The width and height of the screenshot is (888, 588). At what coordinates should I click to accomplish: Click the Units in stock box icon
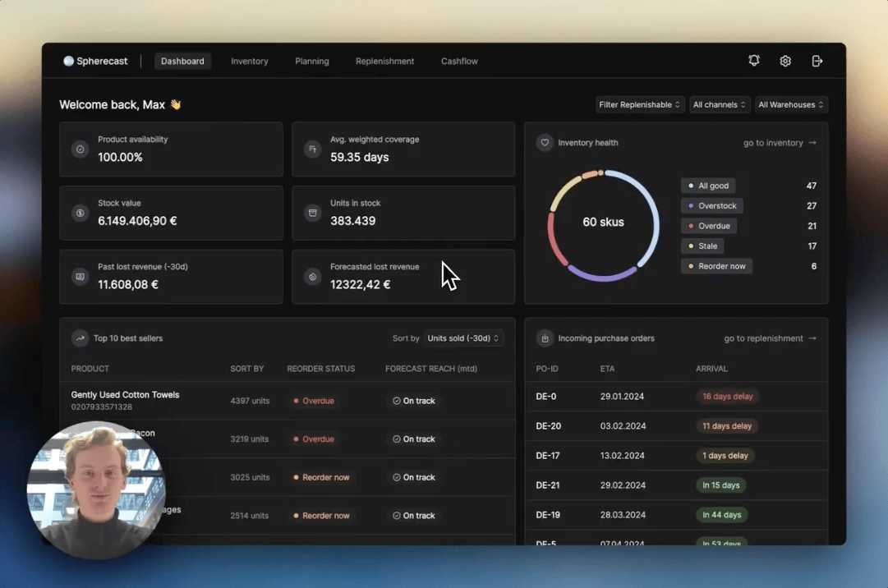coord(312,214)
